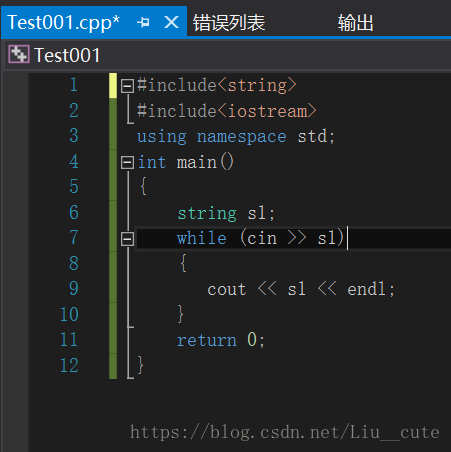Click the 'main()' function name
The height and width of the screenshot is (452, 451).
pos(205,163)
